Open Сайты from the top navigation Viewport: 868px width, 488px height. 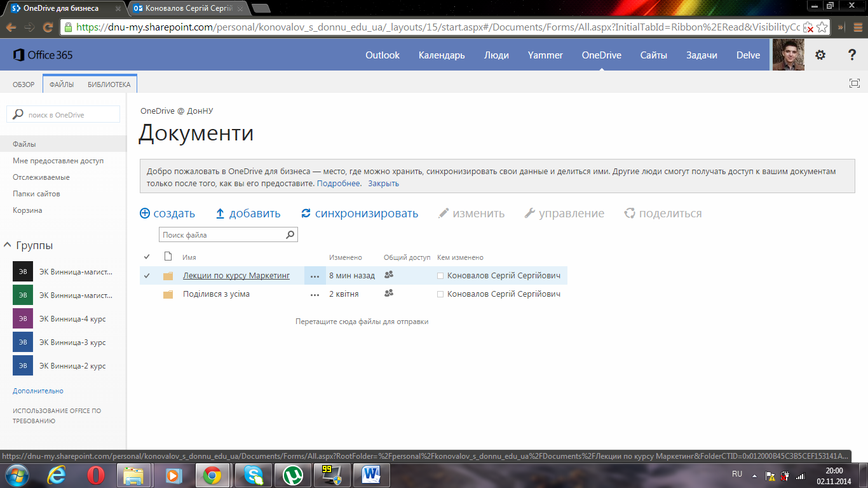click(x=654, y=55)
